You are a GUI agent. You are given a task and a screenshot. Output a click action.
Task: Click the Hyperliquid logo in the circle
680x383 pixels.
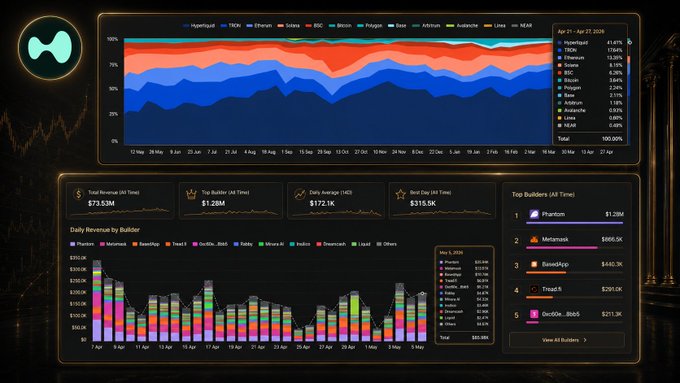click(50, 47)
